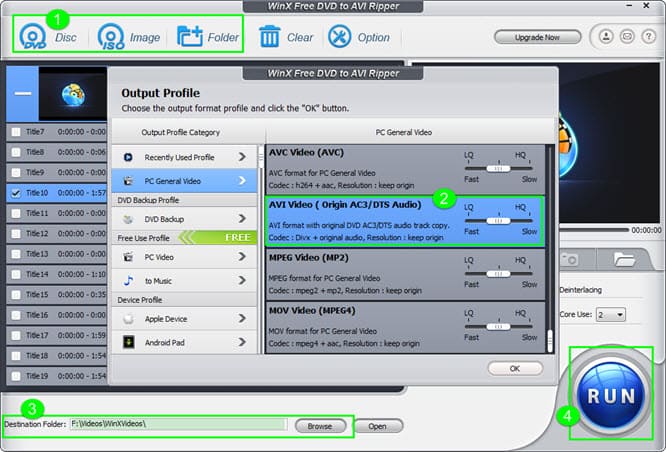This screenshot has height=452, width=666.
Task: Adjust the AVI Video quality slider
Action: (x=499, y=221)
